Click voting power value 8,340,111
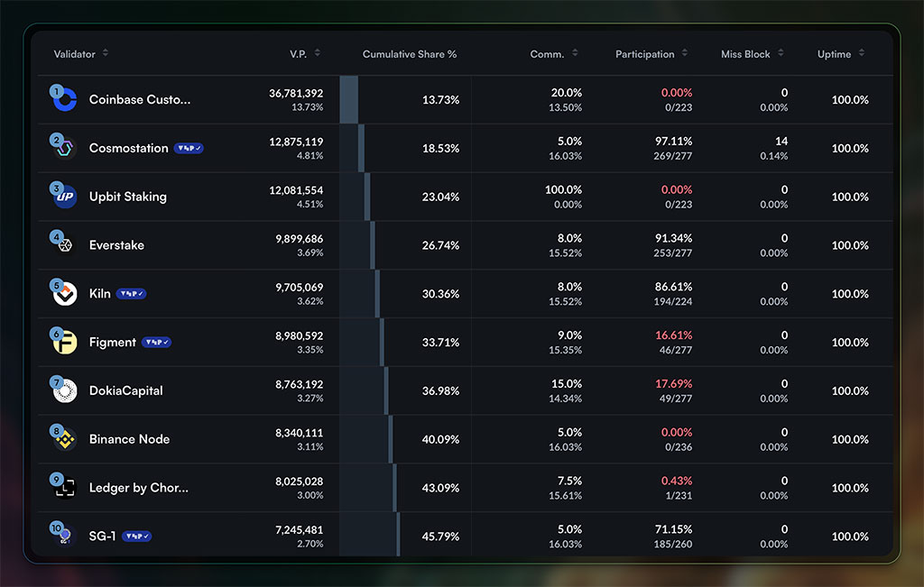This screenshot has height=587, width=924. [x=300, y=433]
